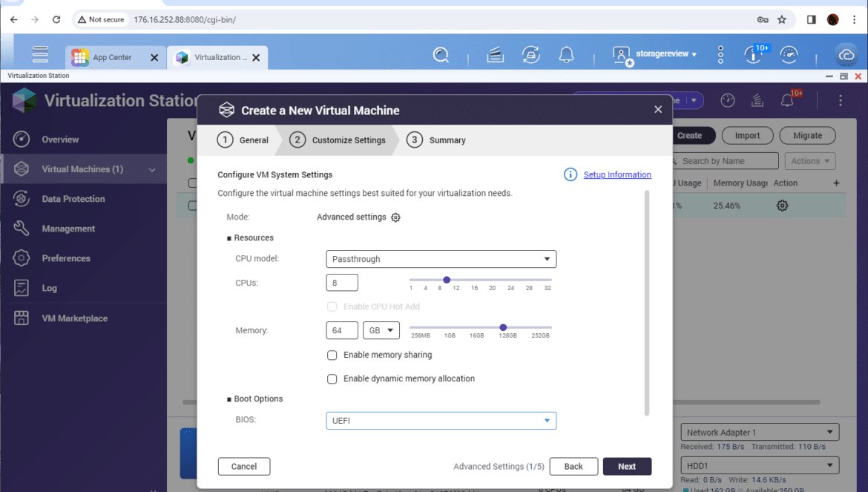Open the Advanced settings mode gear icon
The image size is (868, 492).
pos(396,217)
